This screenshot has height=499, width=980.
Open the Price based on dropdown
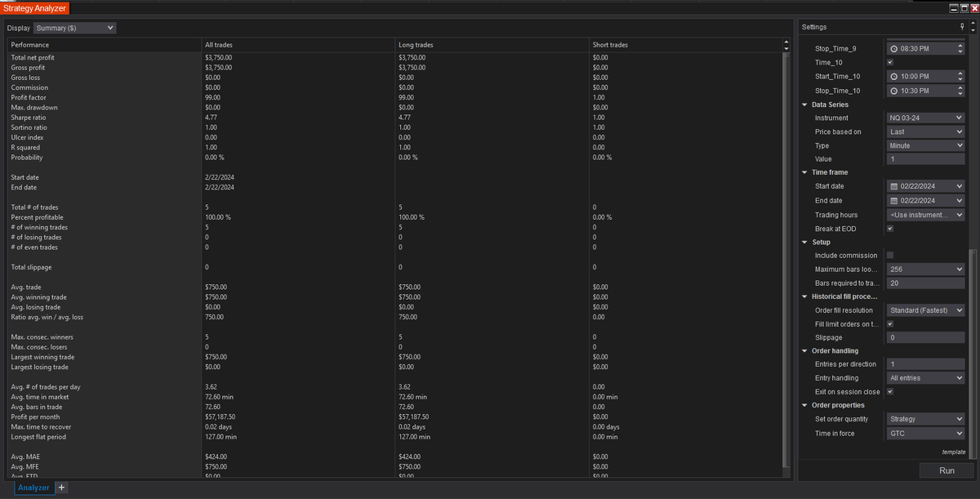[x=926, y=132]
